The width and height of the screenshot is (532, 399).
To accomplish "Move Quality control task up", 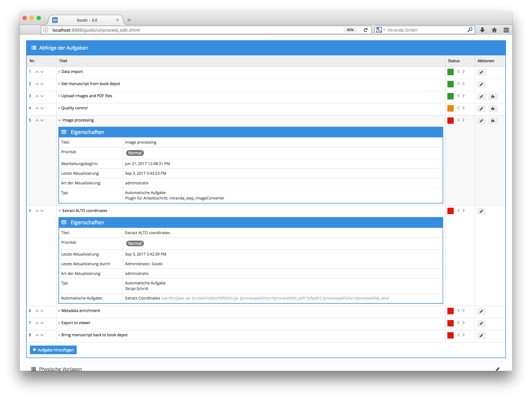I will (x=37, y=108).
